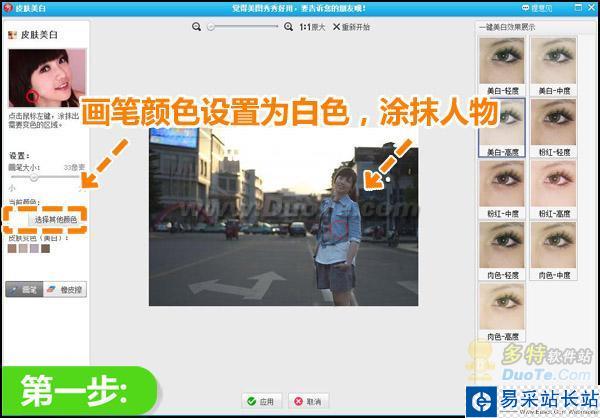Select the 画笔 brush tool
This screenshot has width=600, height=418.
(24, 290)
